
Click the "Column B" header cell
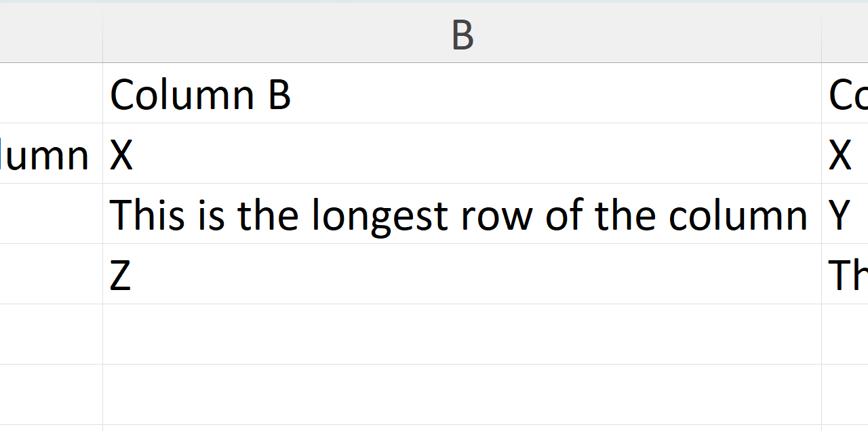[x=462, y=94]
